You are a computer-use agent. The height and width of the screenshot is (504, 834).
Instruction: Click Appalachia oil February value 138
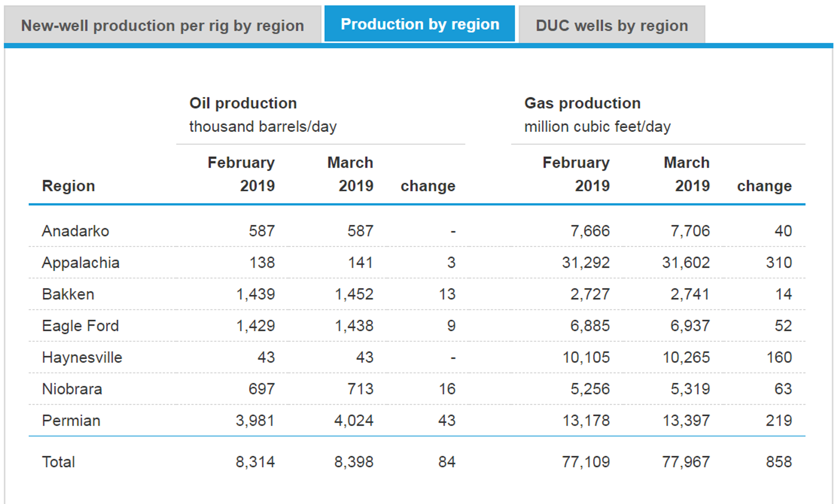coord(262,263)
